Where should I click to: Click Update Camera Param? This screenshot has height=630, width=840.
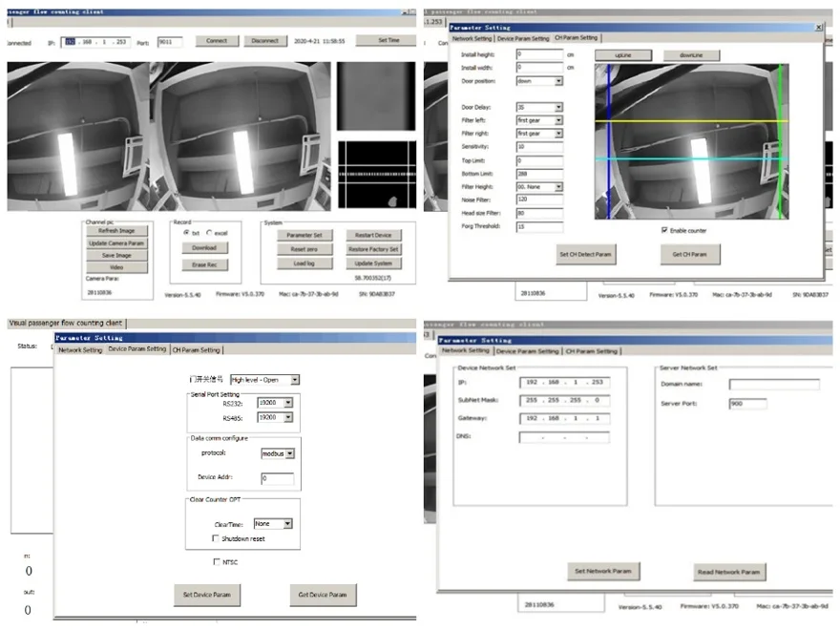click(x=116, y=243)
